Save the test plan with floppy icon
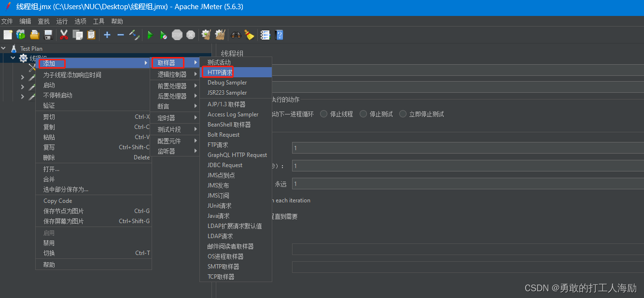Viewport: 644px width, 298px height. click(x=48, y=35)
